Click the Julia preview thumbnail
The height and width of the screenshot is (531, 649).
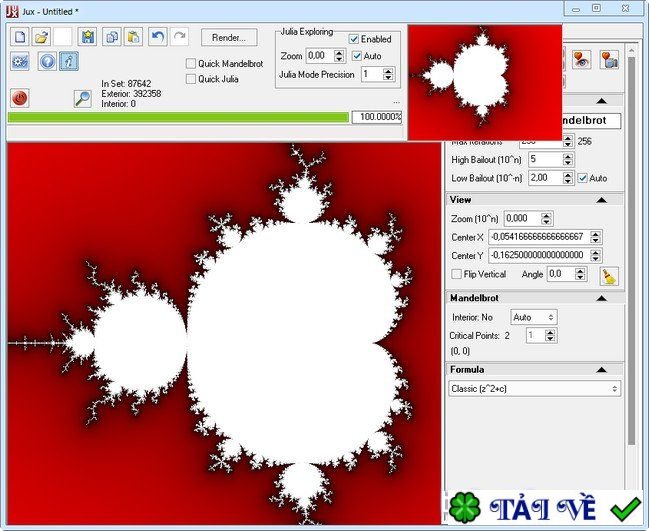[485, 82]
